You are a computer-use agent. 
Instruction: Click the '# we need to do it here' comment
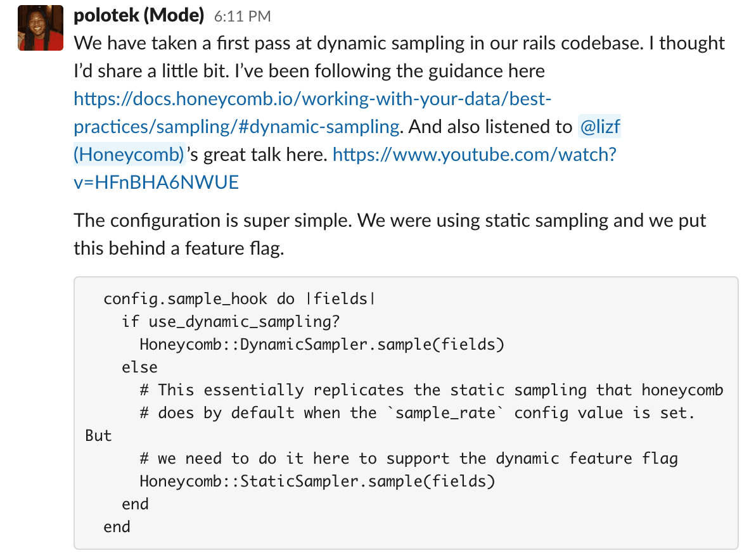408,459
